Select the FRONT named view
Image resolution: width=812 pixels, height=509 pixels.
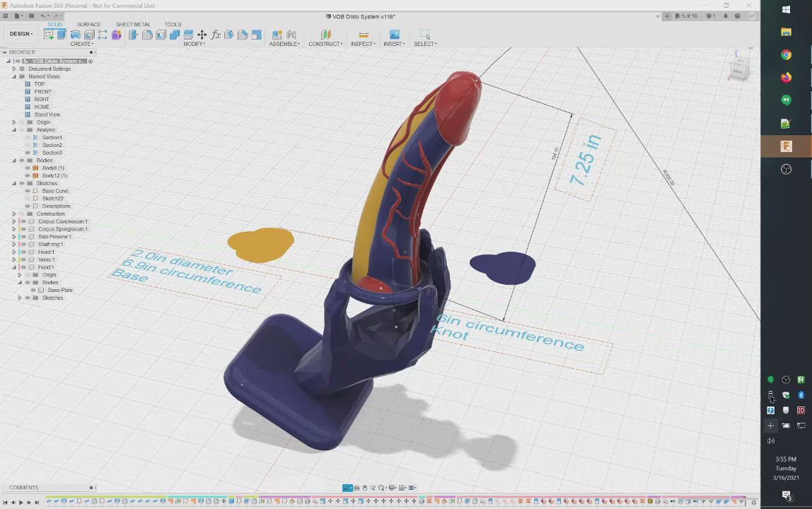click(x=42, y=92)
